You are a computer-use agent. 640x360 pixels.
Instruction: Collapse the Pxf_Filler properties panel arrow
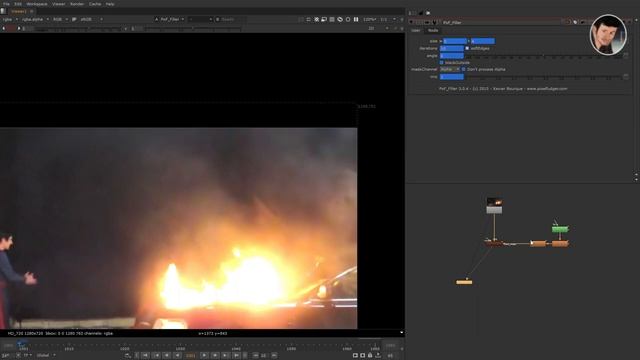[411, 22]
